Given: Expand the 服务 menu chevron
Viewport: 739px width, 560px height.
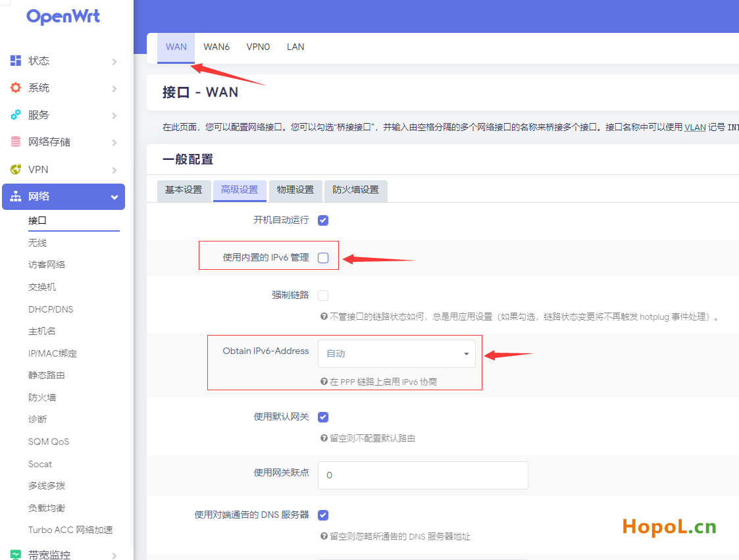Looking at the screenshot, I should click(x=114, y=116).
